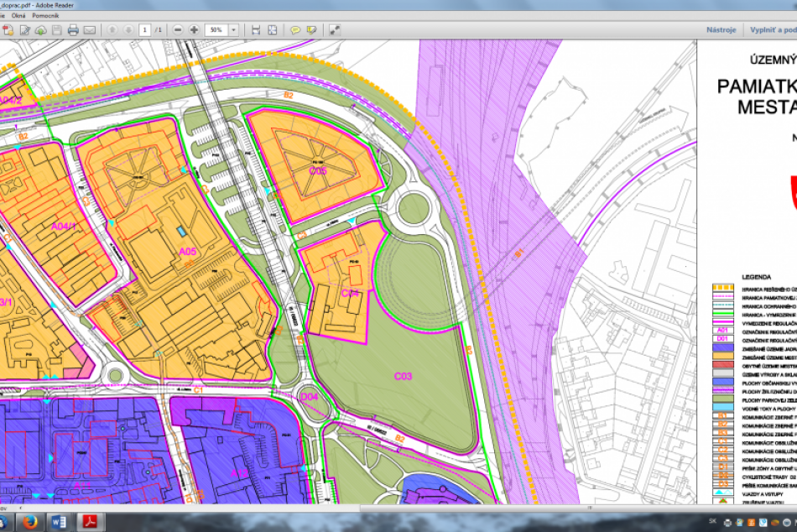Click the zoom out minus button
This screenshot has width=797, height=532.
pos(179,30)
